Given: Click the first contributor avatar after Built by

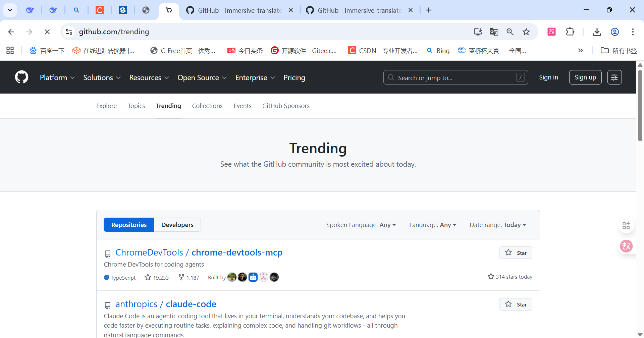Looking at the screenshot, I should tap(232, 277).
